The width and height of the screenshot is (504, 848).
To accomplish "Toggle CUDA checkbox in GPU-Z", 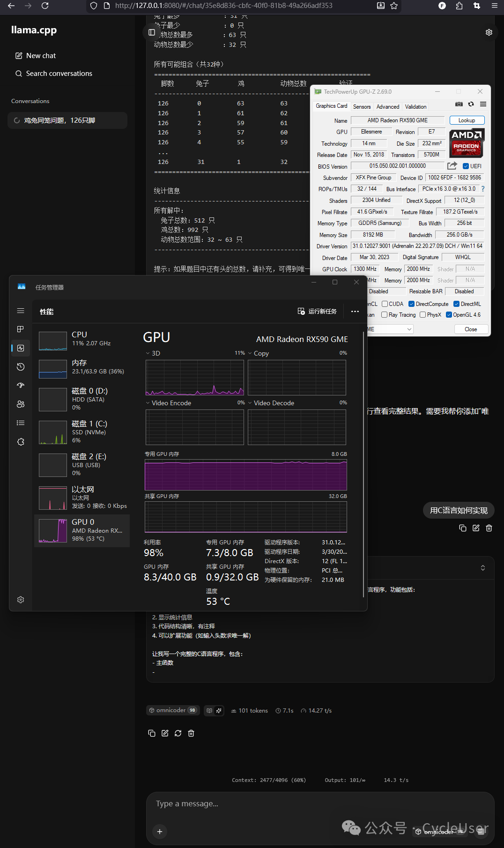I will click(x=385, y=304).
